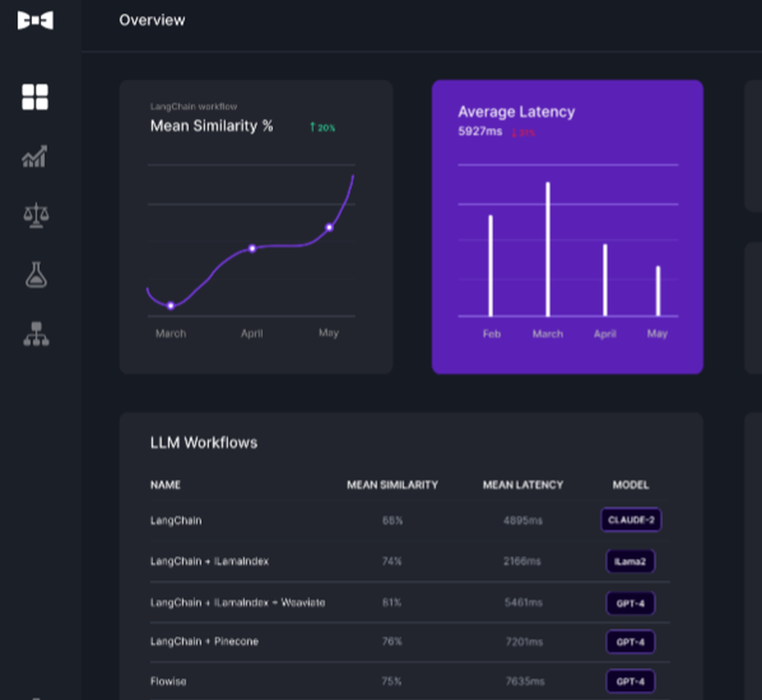Open the LangChain + LlamaIndex row
The image size is (762, 700).
tap(410, 561)
